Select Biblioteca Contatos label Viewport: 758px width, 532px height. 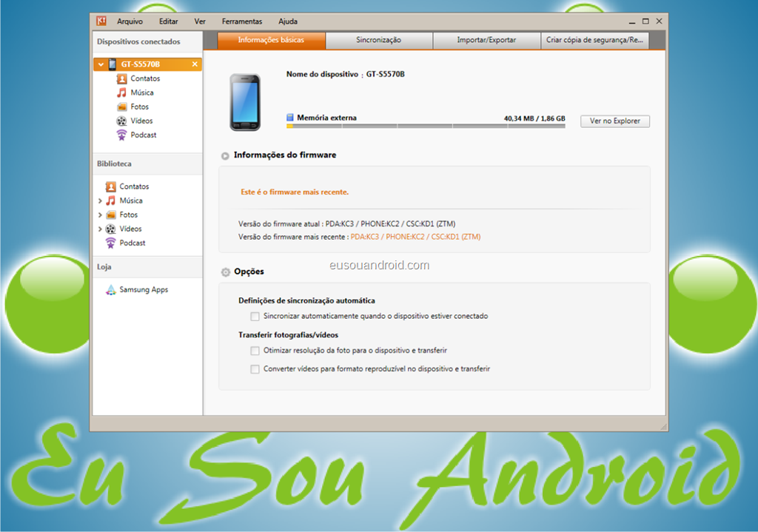(x=134, y=186)
